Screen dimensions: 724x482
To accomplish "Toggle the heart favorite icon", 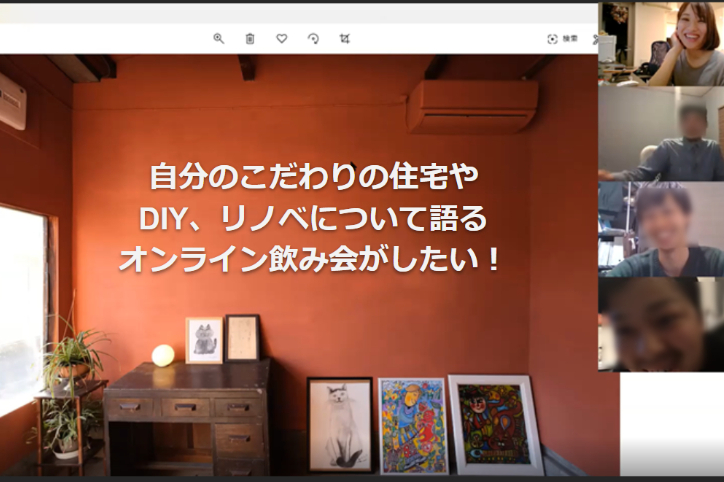I will pos(282,39).
